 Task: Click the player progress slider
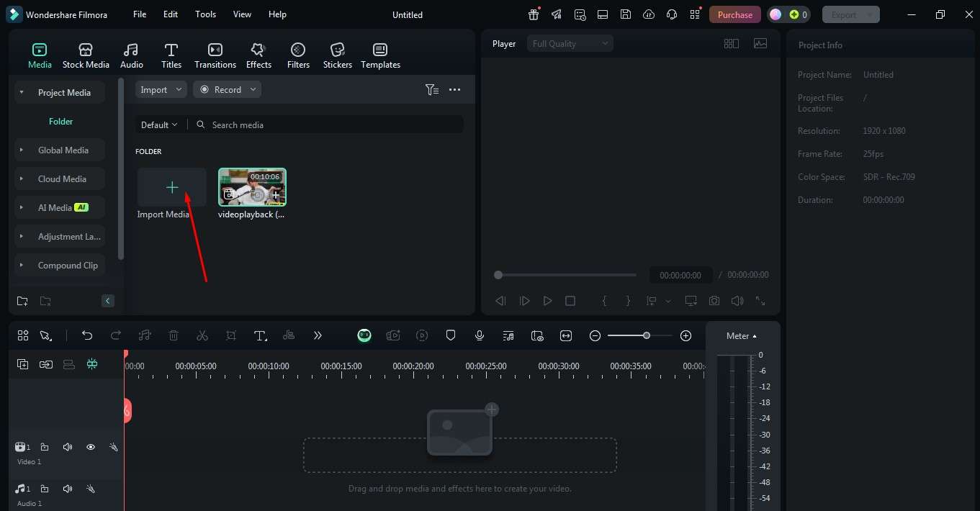(x=566, y=275)
